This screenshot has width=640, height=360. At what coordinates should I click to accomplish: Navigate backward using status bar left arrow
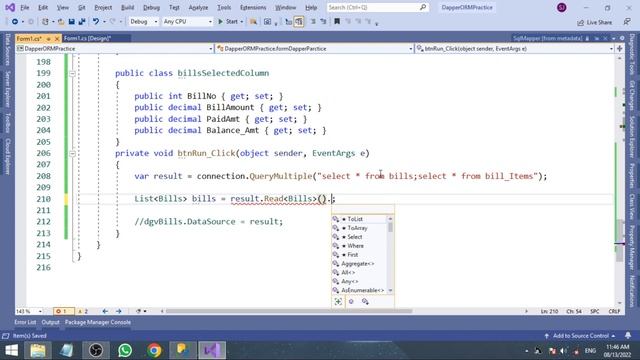[x=105, y=311]
